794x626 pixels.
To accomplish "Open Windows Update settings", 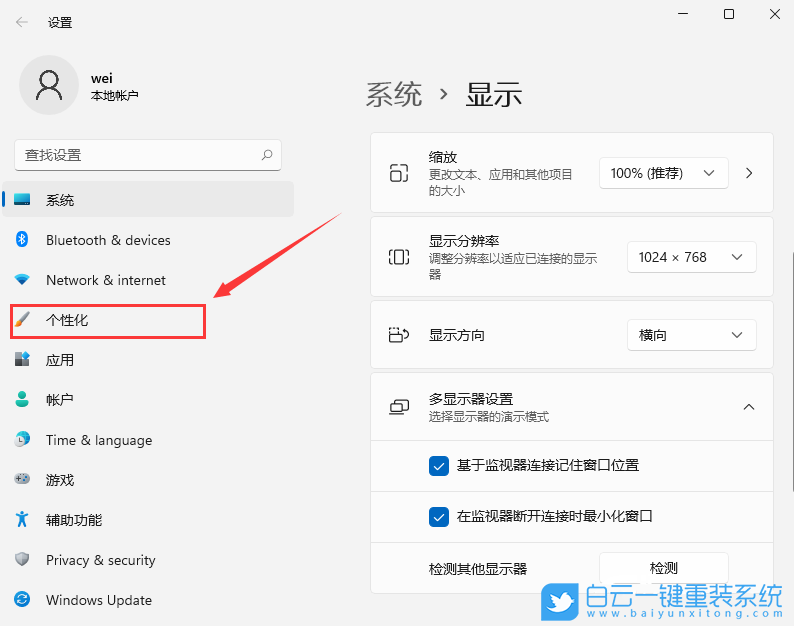I will [148, 600].
